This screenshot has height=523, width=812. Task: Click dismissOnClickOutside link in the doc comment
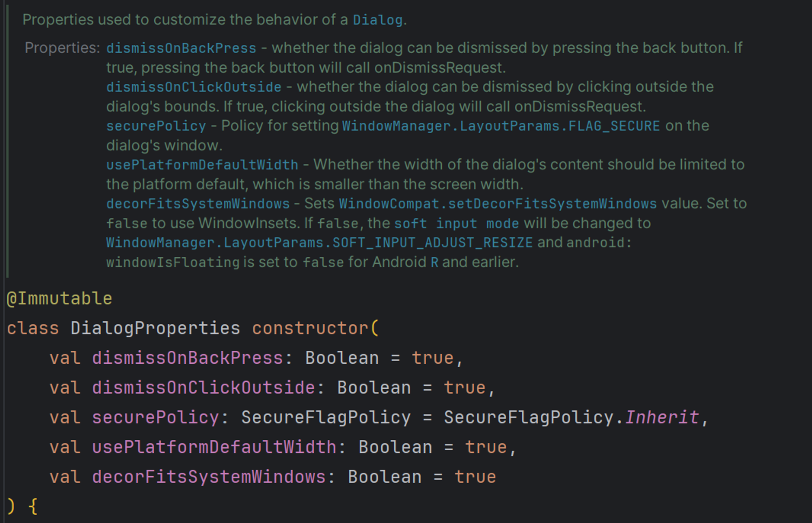194,87
